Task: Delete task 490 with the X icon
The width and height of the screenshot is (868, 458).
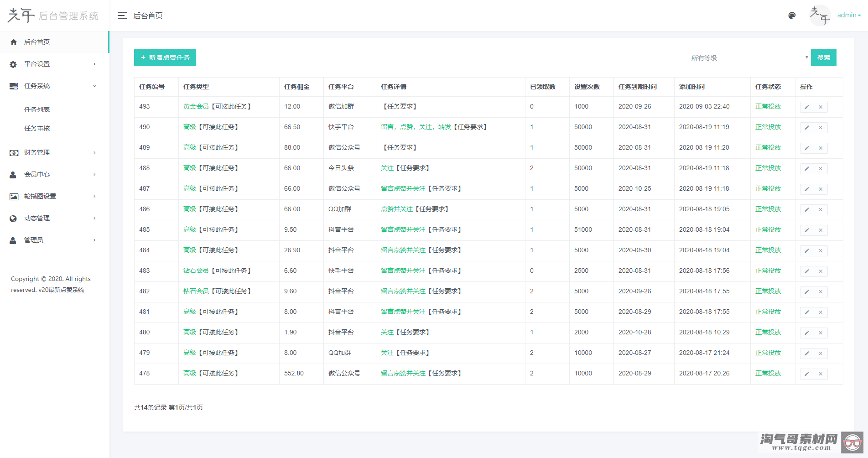Action: [821, 128]
